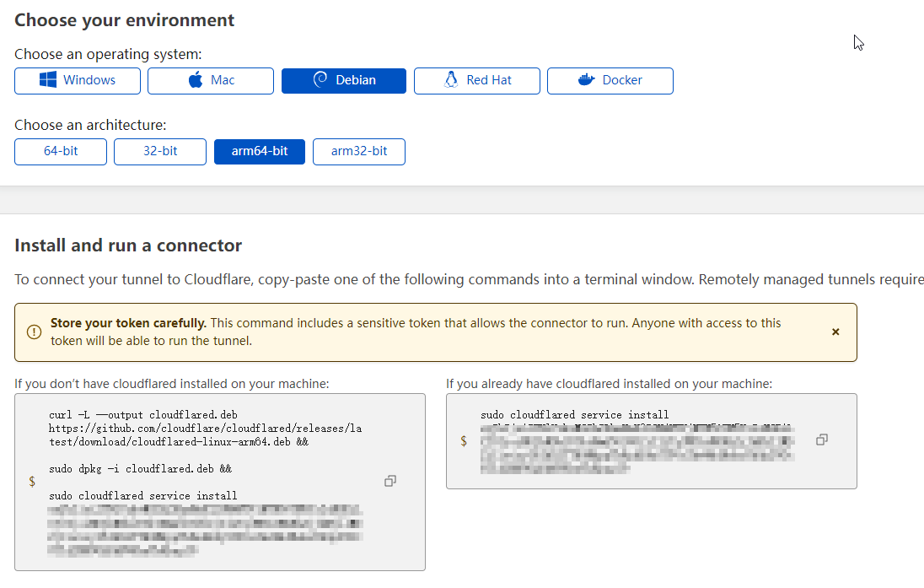
Task: Dismiss the store your token warning
Action: tap(835, 332)
